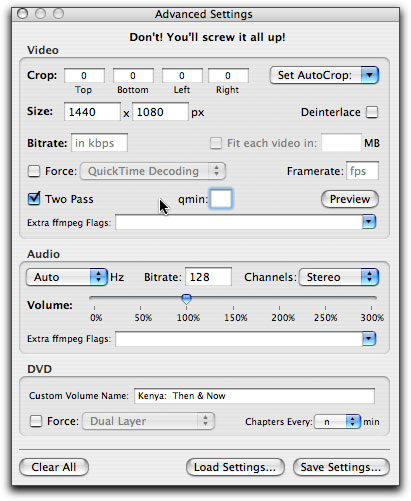Open the Auto Hz sample rate popup
411x501 pixels.
click(x=67, y=277)
